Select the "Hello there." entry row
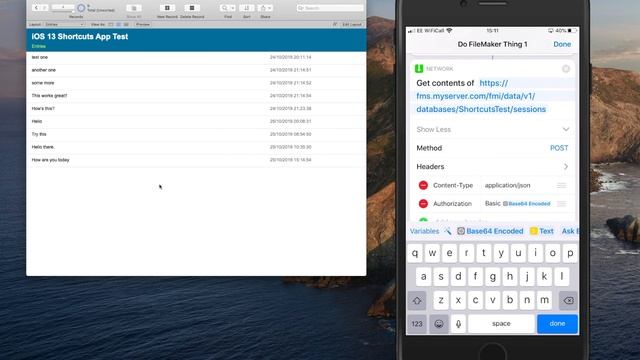640x360 pixels. pos(196,147)
